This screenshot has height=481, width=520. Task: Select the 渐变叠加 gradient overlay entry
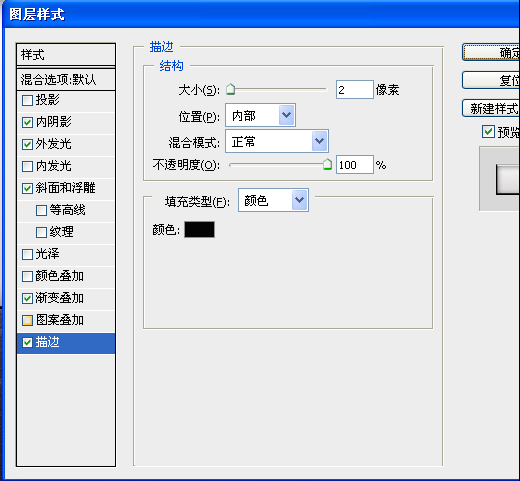[66, 298]
